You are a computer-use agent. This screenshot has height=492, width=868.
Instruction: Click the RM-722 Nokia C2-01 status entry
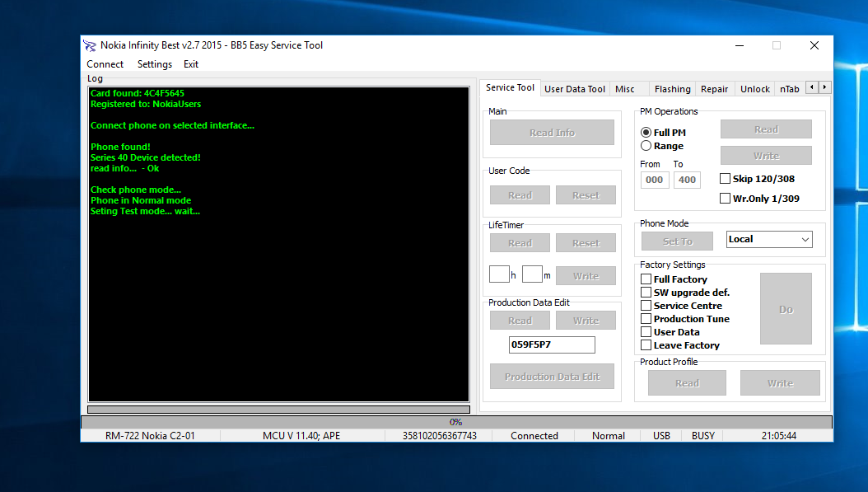(150, 435)
